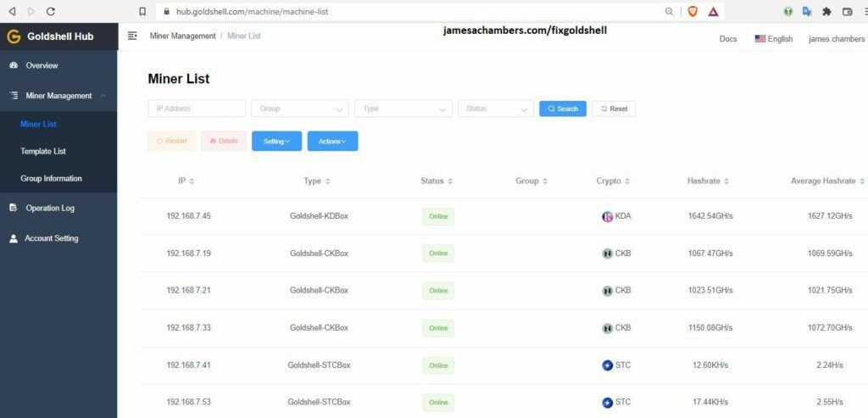Click STC coin icon in 192.168.7.41 row
868x418 pixels.
click(x=607, y=365)
